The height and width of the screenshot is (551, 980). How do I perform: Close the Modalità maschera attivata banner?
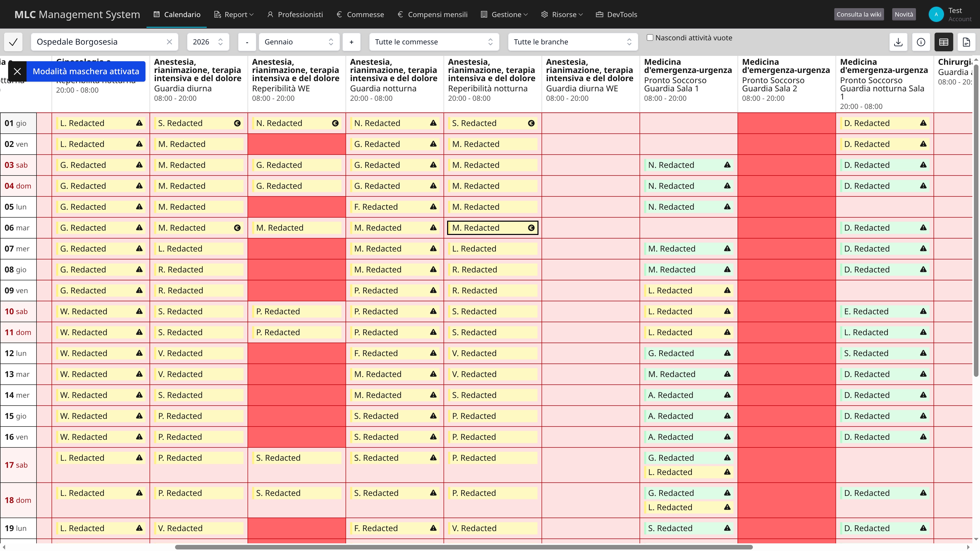[18, 71]
